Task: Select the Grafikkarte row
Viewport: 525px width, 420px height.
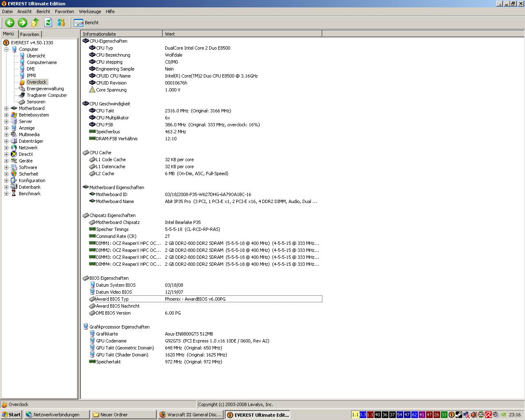Action: pos(201,334)
